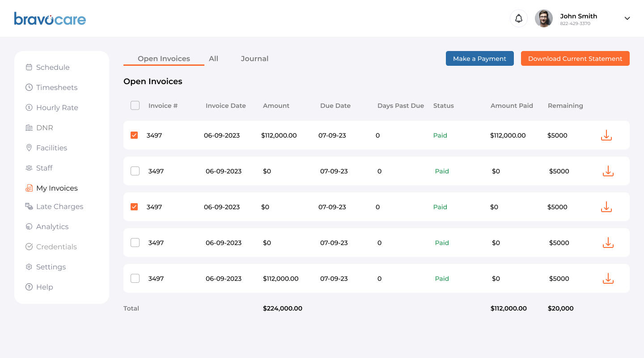The image size is (644, 358).
Task: Click the Make a Payment button
Action: [480, 59]
